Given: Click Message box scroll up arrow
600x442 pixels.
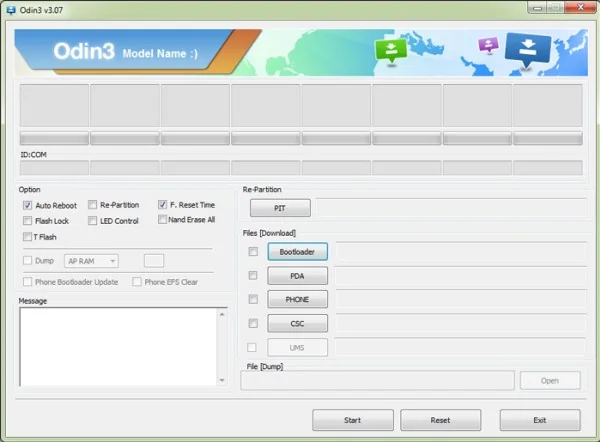Looking at the screenshot, I should tap(222, 314).
